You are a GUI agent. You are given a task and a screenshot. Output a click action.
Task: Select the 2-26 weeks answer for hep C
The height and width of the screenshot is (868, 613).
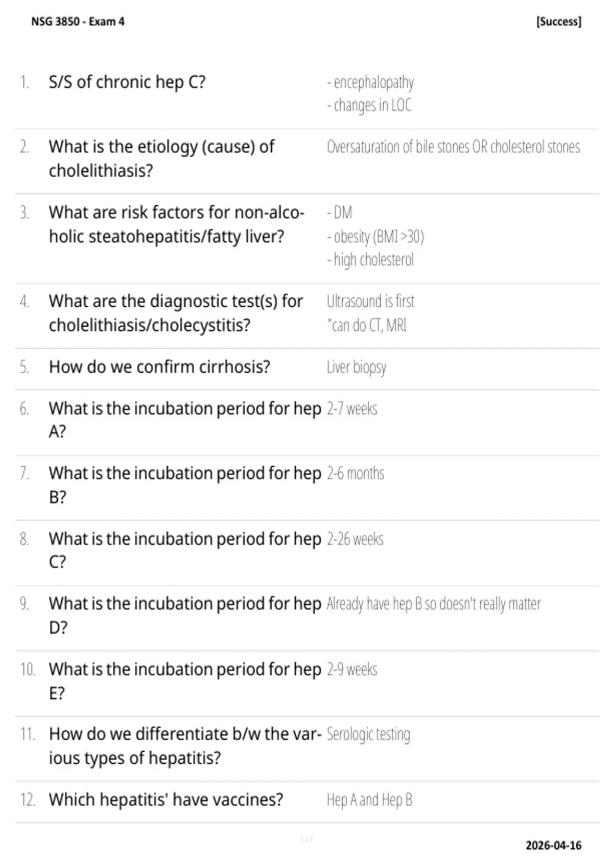(x=355, y=539)
